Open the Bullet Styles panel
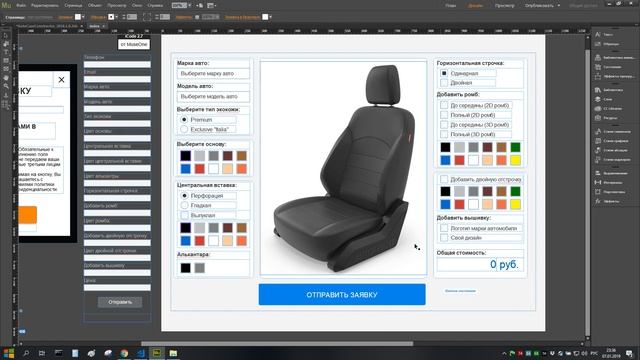This screenshot has height=360, width=640. click(613, 160)
